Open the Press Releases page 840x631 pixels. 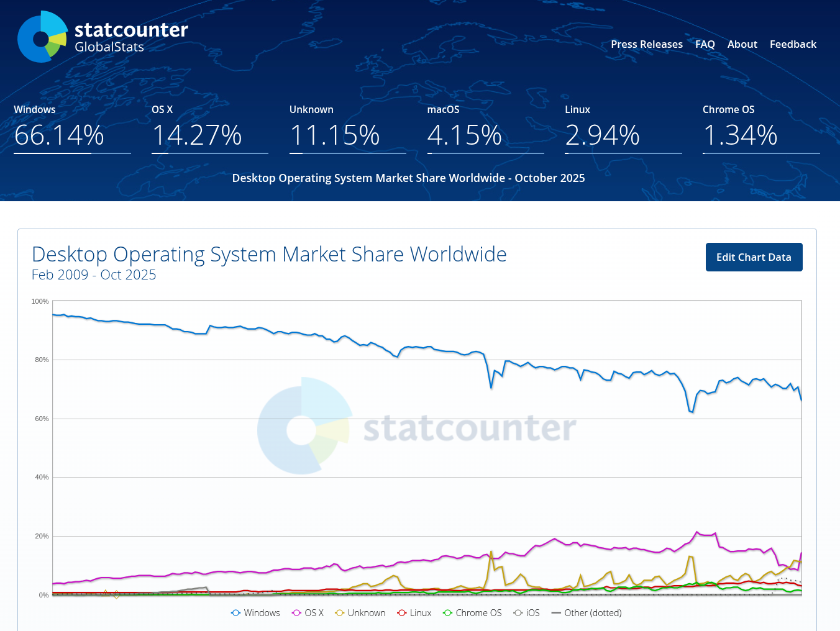[x=646, y=44]
